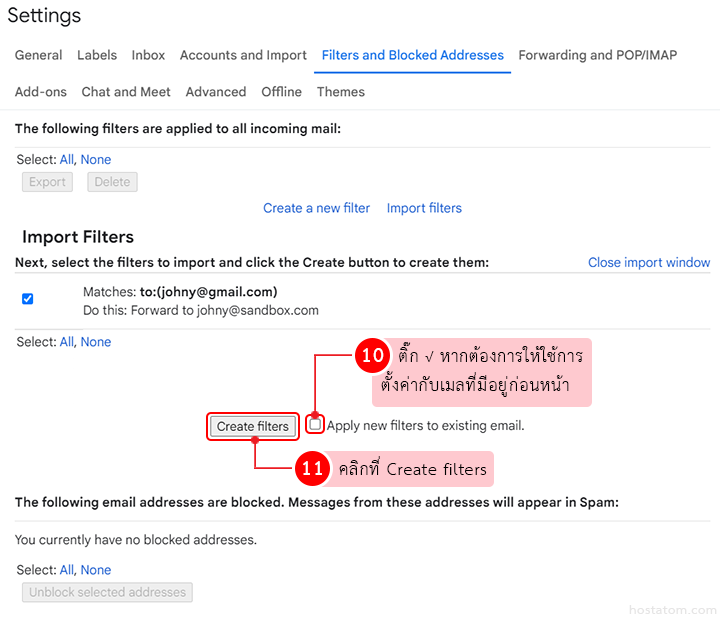
Task: Close the import window
Action: click(x=648, y=262)
